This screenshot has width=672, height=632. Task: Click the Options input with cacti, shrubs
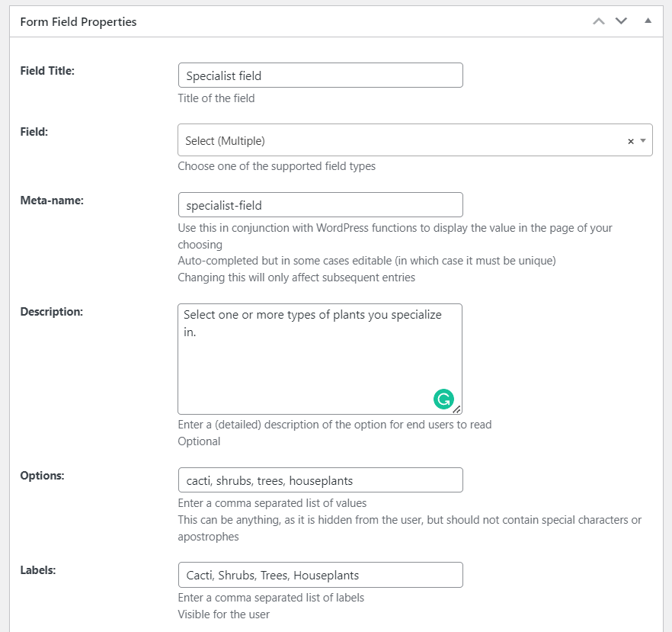point(320,480)
